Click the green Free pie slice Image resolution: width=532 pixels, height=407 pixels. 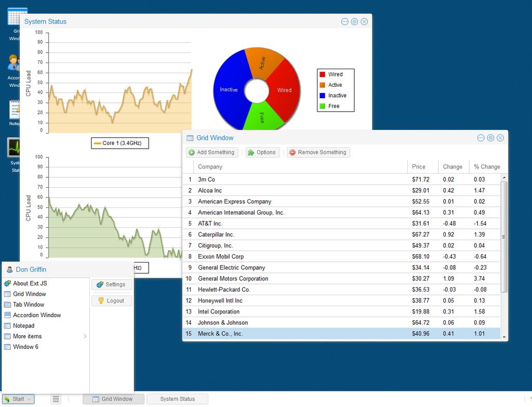click(x=262, y=117)
